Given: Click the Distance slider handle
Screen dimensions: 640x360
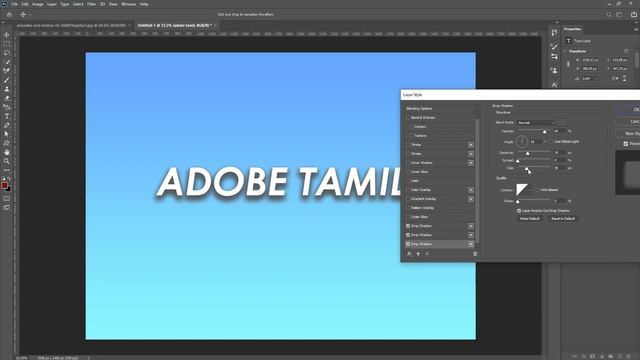Looking at the screenshot, I should pos(527,153).
